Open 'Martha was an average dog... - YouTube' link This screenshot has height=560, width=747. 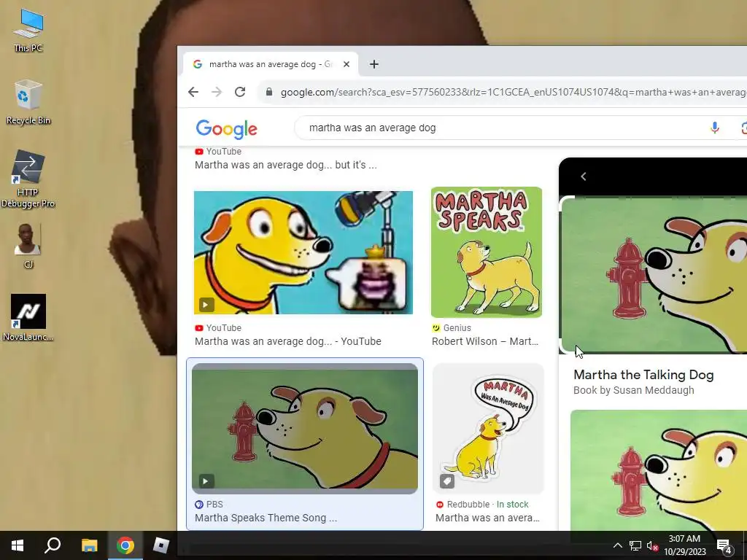click(x=287, y=341)
